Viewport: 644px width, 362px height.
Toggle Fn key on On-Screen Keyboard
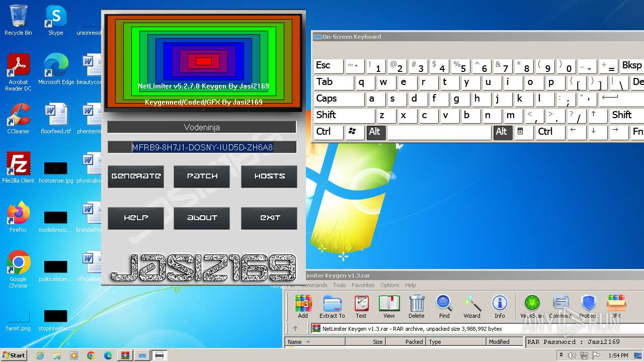coord(637,132)
